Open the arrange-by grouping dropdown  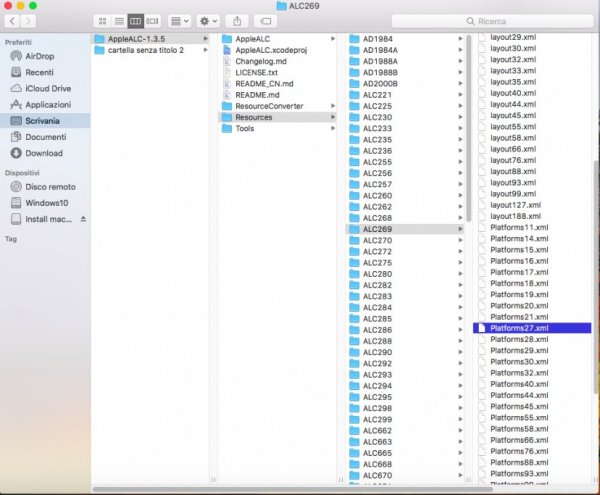(179, 21)
